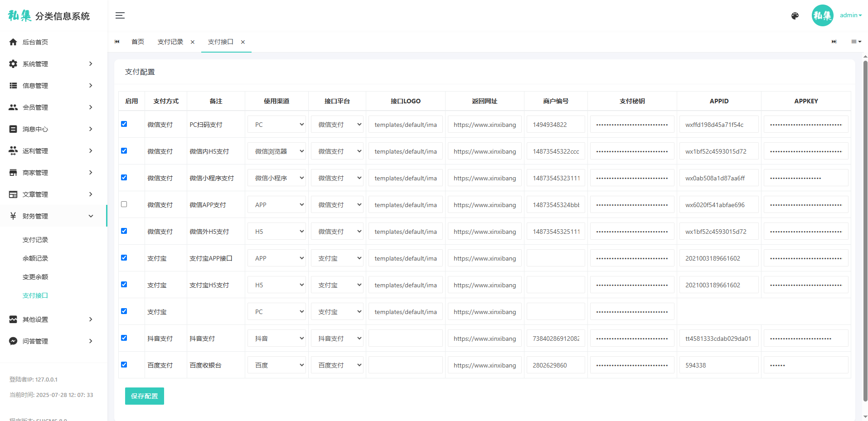The image size is (868, 421).
Task: Close the 支付记录 tab
Action: tap(193, 42)
